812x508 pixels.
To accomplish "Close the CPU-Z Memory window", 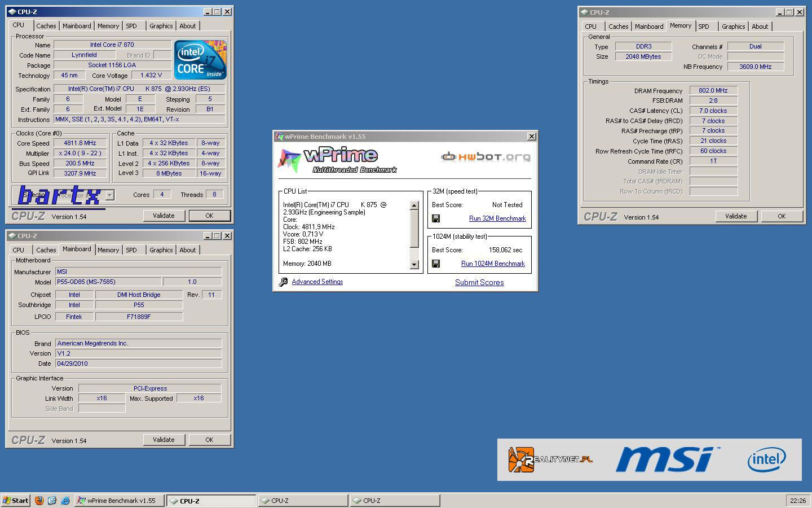I will click(800, 12).
